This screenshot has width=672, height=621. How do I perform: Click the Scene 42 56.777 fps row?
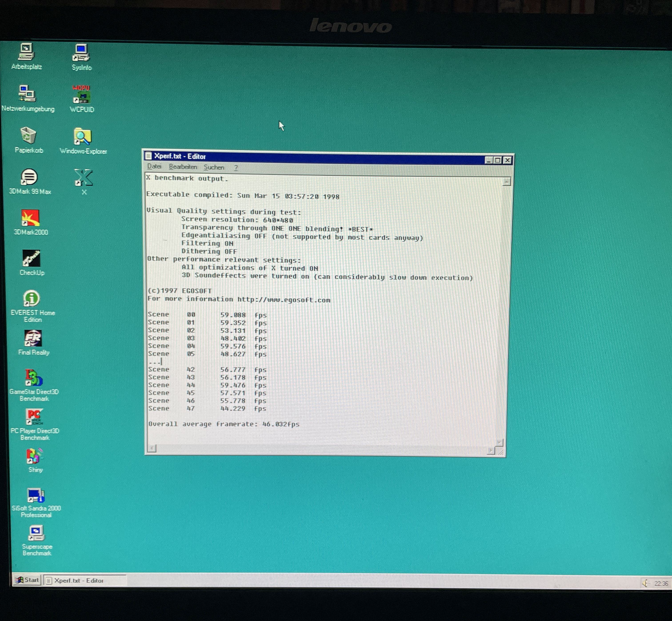coord(207,370)
